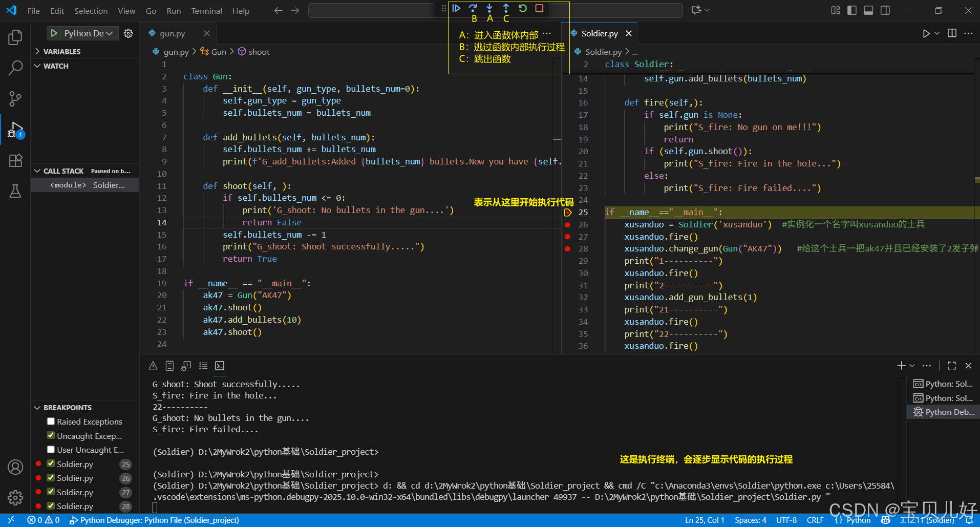Split the editor right
The image size is (980, 527).
[x=952, y=33]
